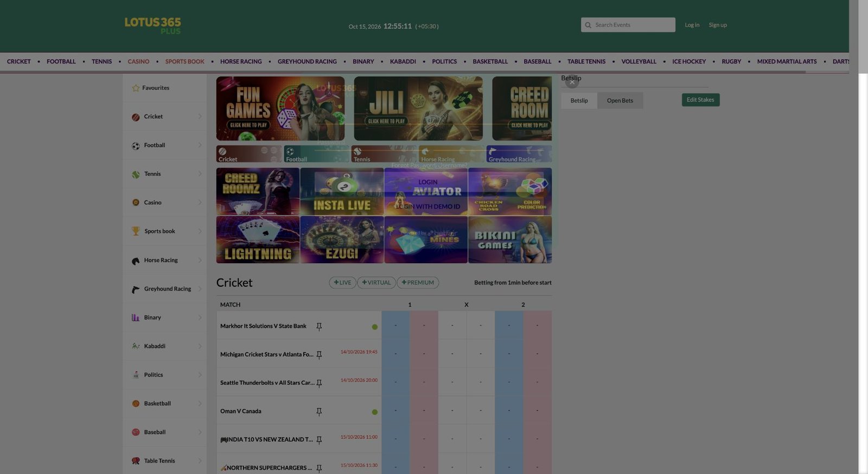Toggle the VIRTUAL filter on Cricket
This screenshot has height=474, width=868.
pos(376,283)
